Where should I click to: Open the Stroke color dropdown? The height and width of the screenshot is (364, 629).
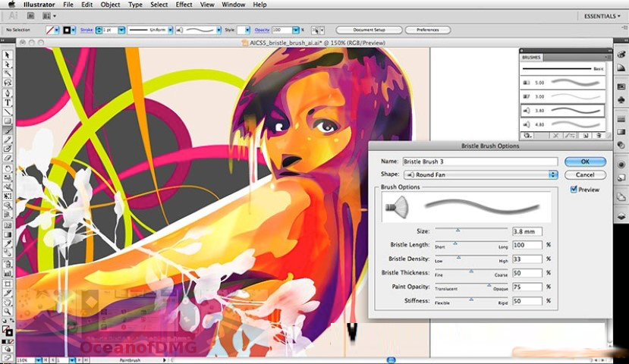(73, 30)
